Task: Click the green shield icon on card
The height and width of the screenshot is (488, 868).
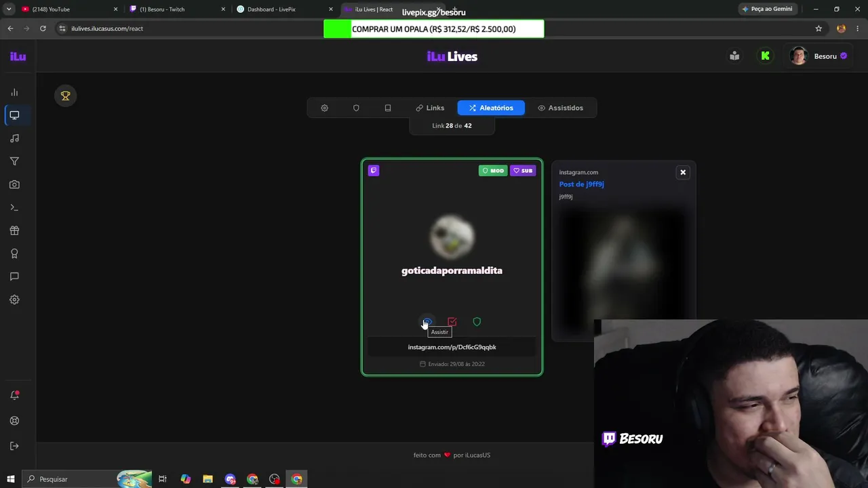Action: pyautogui.click(x=477, y=322)
